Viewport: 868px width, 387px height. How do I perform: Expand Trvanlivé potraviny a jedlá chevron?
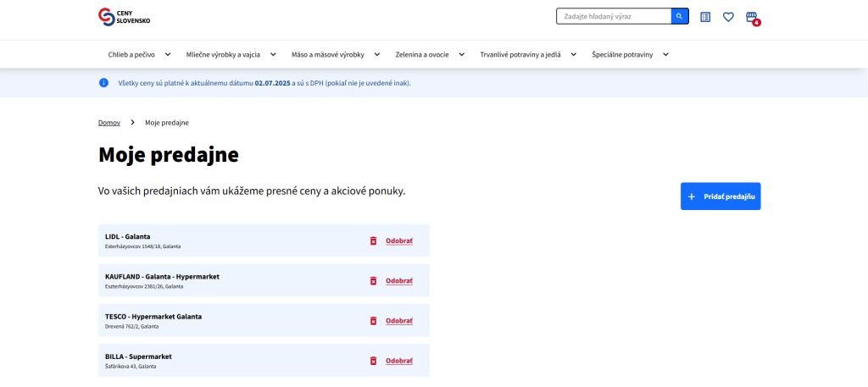[x=574, y=54]
